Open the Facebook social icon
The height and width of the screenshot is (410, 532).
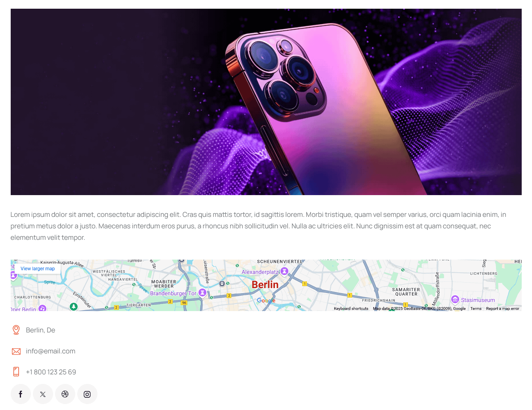point(21,394)
